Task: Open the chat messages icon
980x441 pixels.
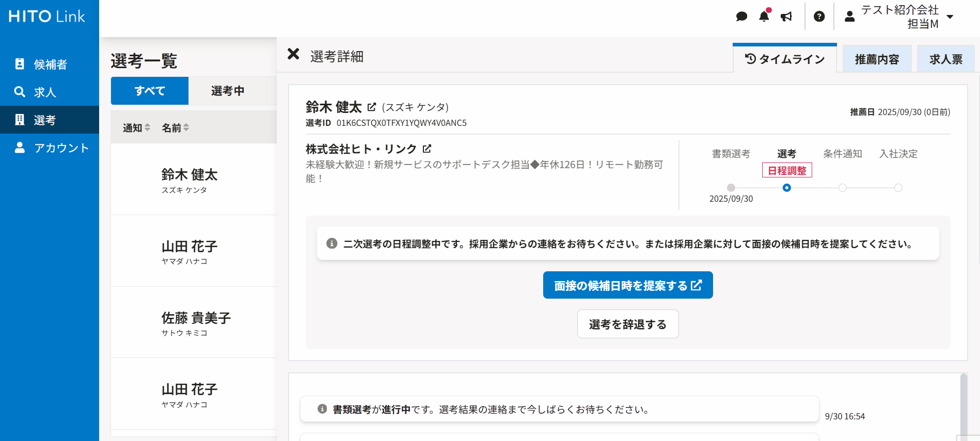Action: pos(741,17)
